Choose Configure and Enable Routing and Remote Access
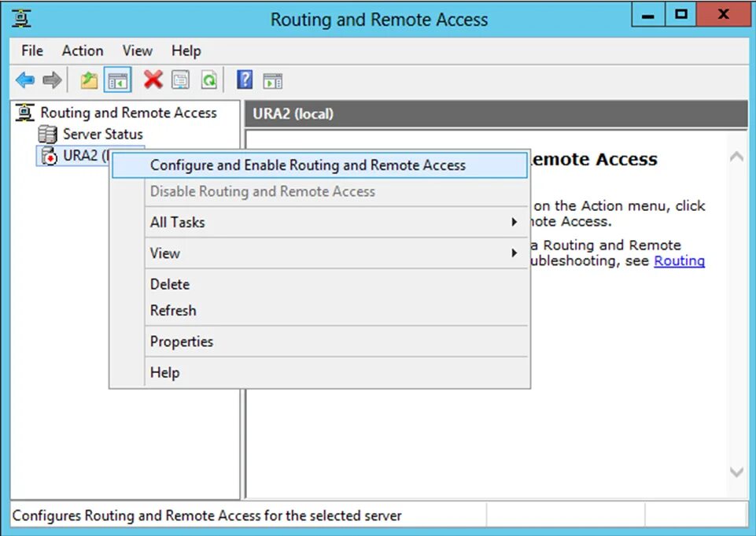Image resolution: width=756 pixels, height=536 pixels. (x=319, y=165)
